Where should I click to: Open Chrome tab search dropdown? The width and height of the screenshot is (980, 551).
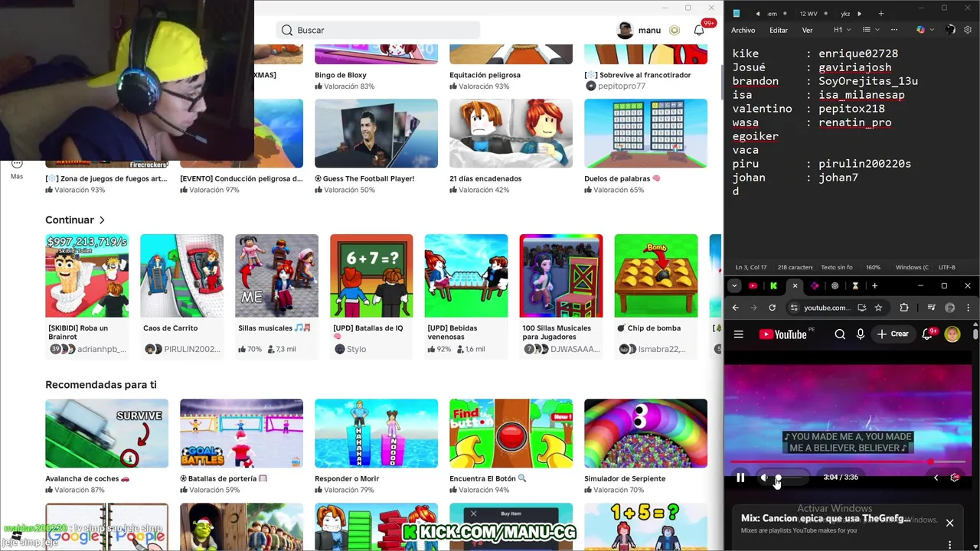coord(734,285)
